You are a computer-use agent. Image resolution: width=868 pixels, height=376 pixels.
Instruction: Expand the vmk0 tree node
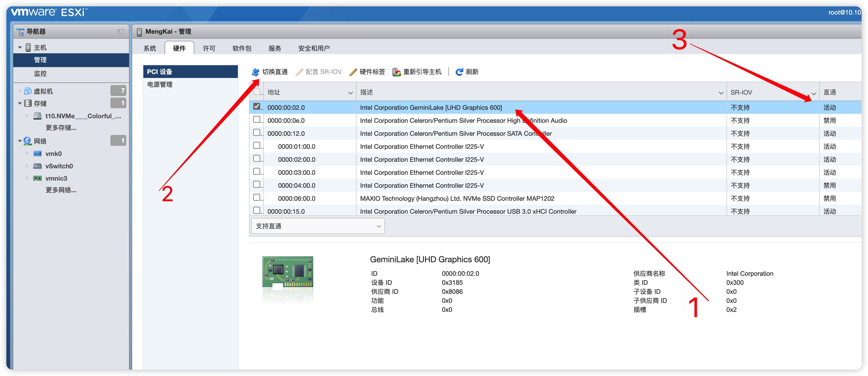[27, 154]
